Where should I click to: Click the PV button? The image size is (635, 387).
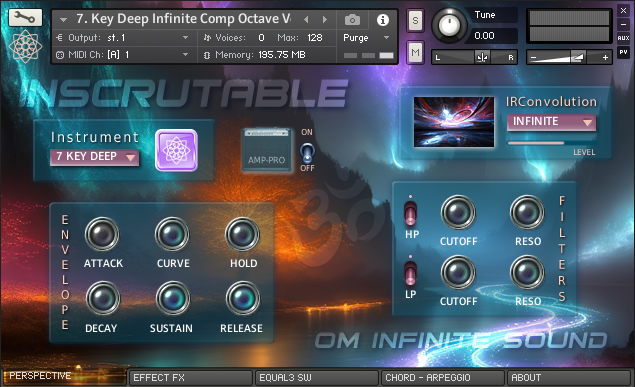pyautogui.click(x=623, y=52)
